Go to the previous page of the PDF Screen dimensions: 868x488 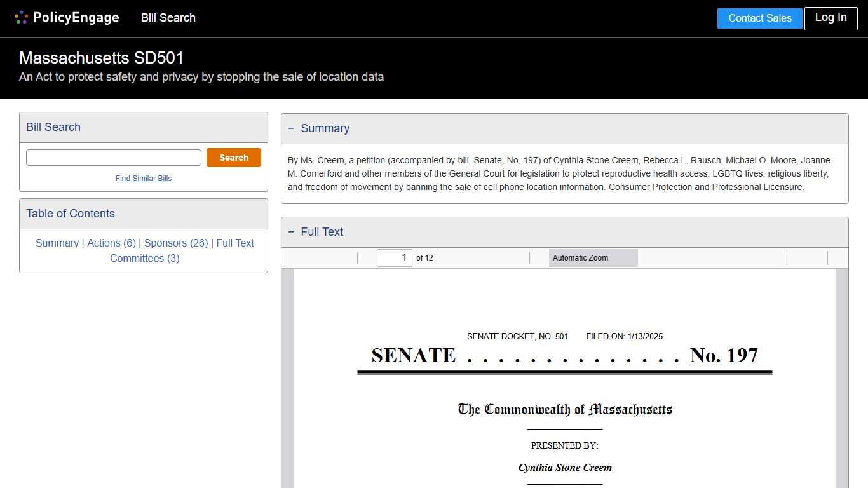(349, 257)
